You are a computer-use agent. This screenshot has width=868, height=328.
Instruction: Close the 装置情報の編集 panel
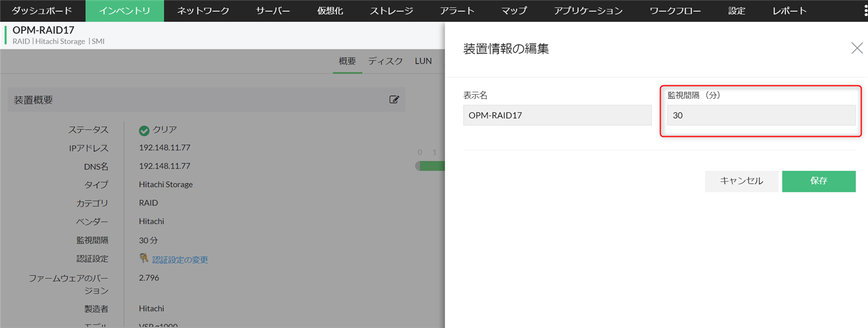point(857,49)
